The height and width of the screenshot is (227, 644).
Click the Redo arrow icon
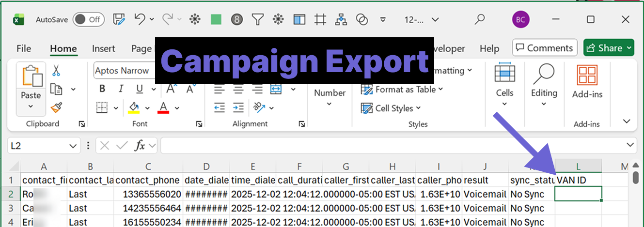168,19
